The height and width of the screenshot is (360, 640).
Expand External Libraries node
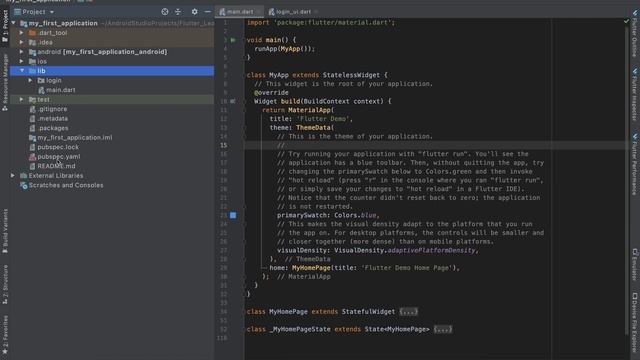[x=13, y=176]
